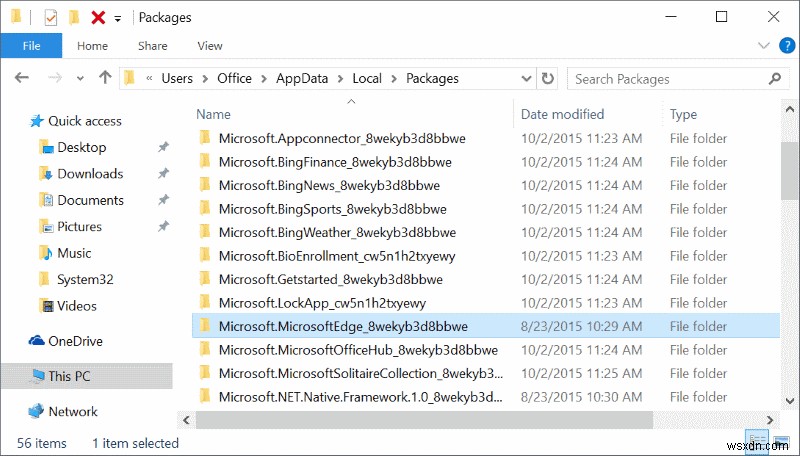Select This PC in the navigation pane
The height and width of the screenshot is (456, 800).
pyautogui.click(x=69, y=376)
